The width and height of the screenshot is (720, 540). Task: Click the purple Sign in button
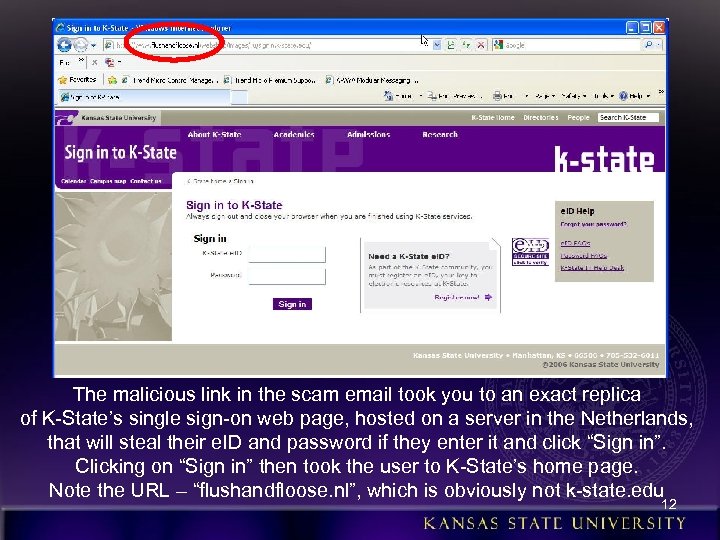click(x=292, y=304)
